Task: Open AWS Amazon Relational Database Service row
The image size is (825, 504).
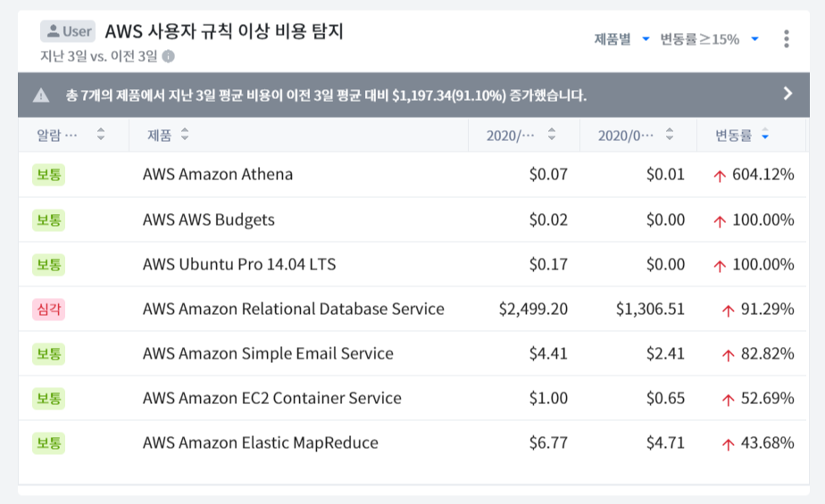Action: point(293,309)
